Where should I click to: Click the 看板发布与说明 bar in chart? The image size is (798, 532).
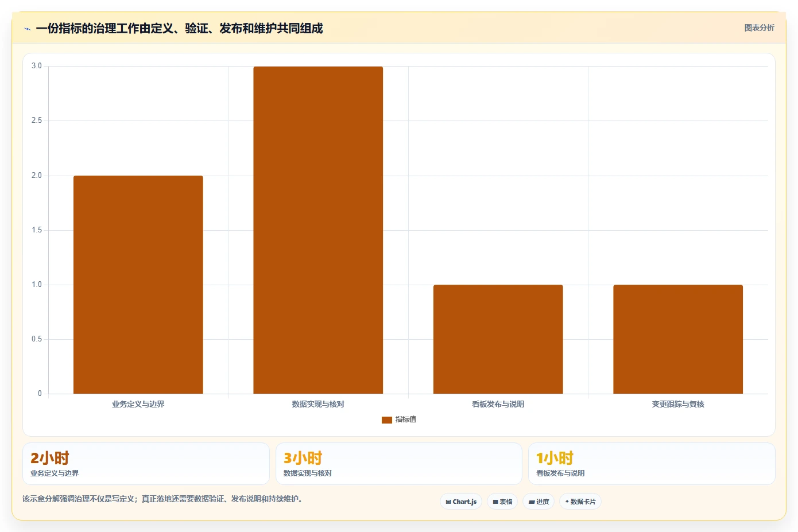[x=498, y=339]
